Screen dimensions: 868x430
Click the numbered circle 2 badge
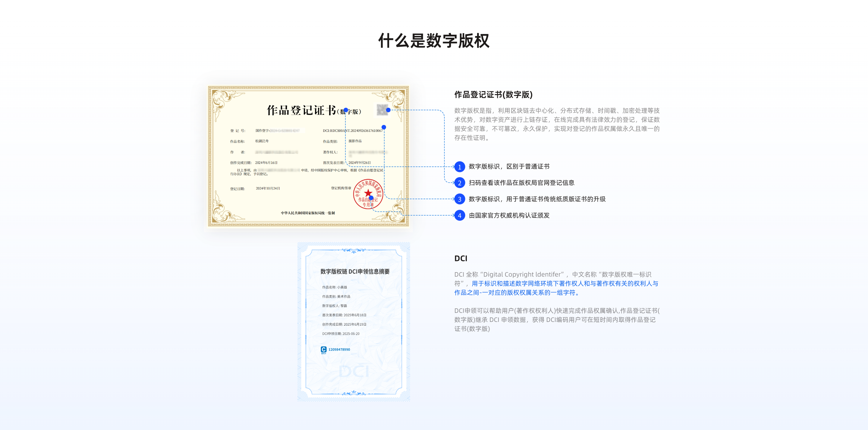[459, 183]
